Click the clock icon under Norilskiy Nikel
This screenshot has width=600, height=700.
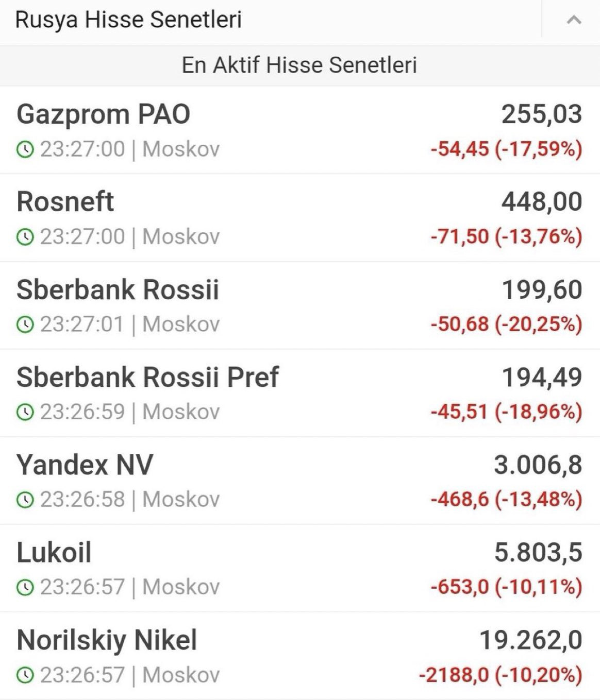25,675
